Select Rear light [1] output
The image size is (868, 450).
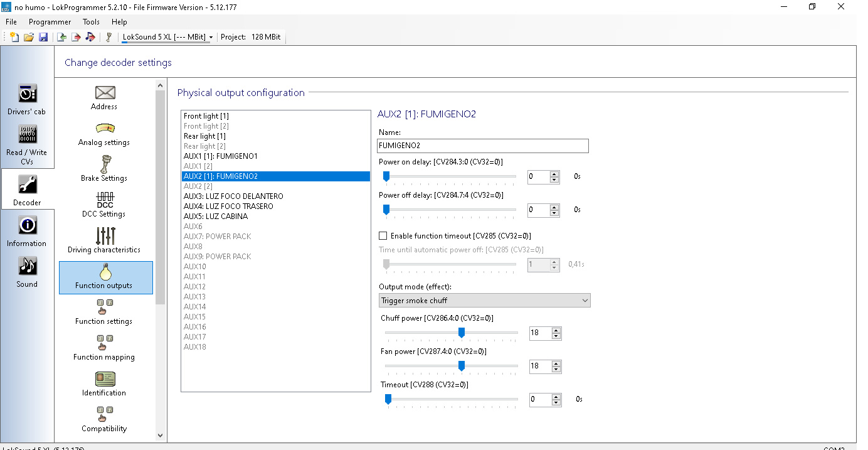tap(276, 136)
